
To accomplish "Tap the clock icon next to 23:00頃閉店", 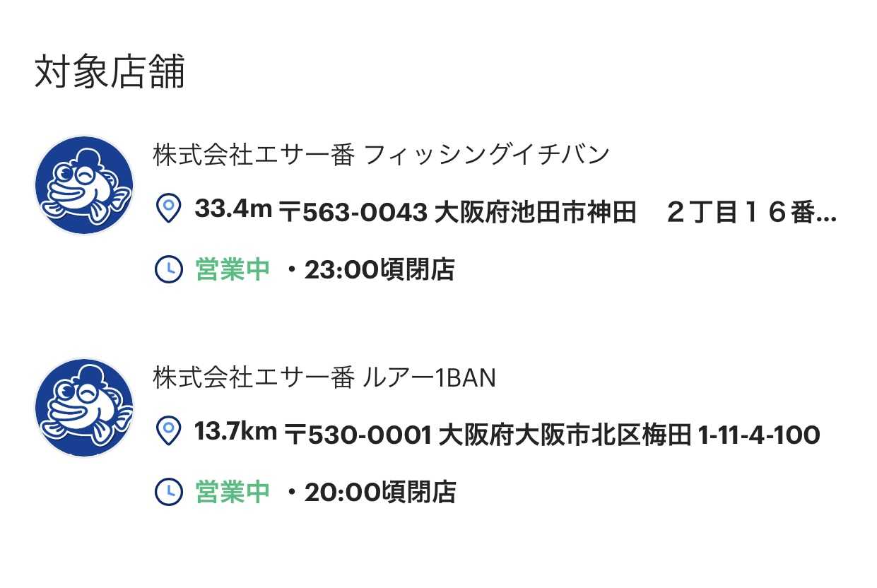I will pyautogui.click(x=168, y=269).
